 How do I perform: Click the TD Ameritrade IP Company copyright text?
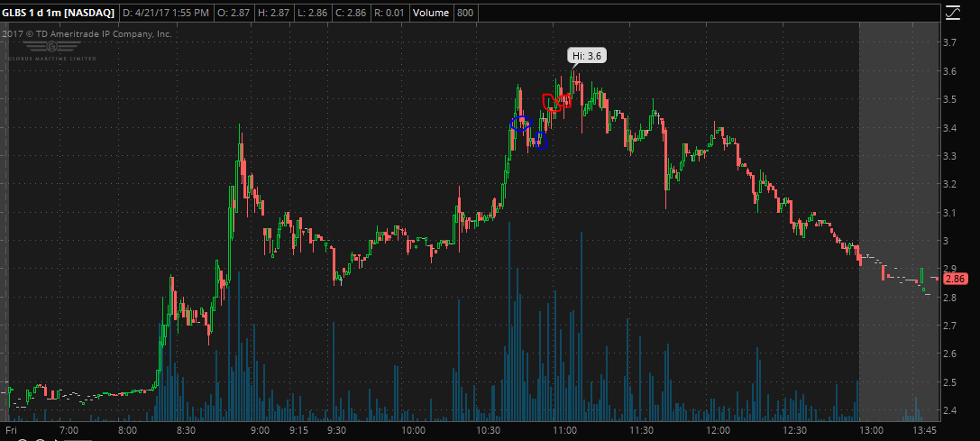click(x=87, y=33)
